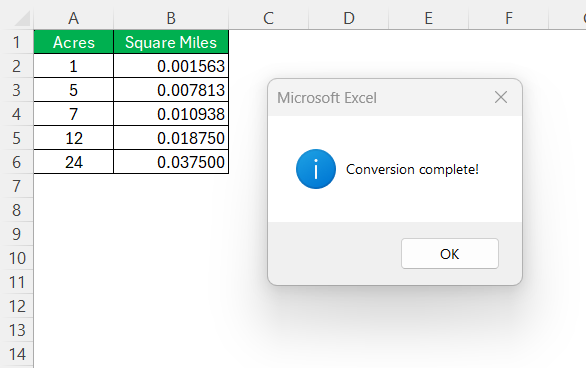Click the blue information icon in dialog
The width and height of the screenshot is (586, 368).
pos(316,169)
